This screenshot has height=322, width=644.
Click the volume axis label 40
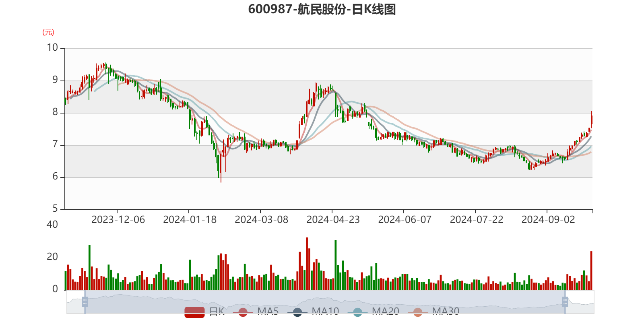point(52,225)
